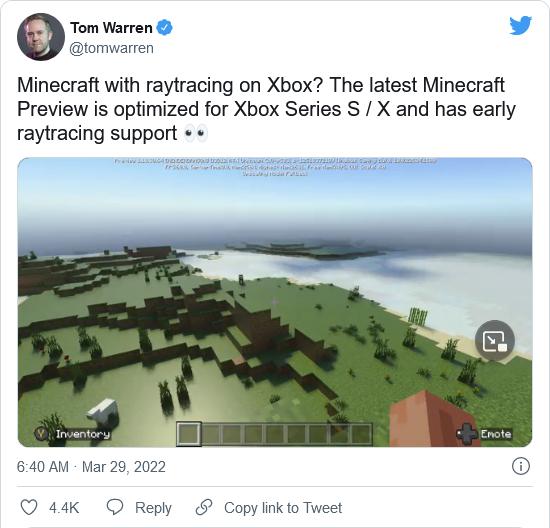Click Copy link to Tweet text

(x=283, y=508)
